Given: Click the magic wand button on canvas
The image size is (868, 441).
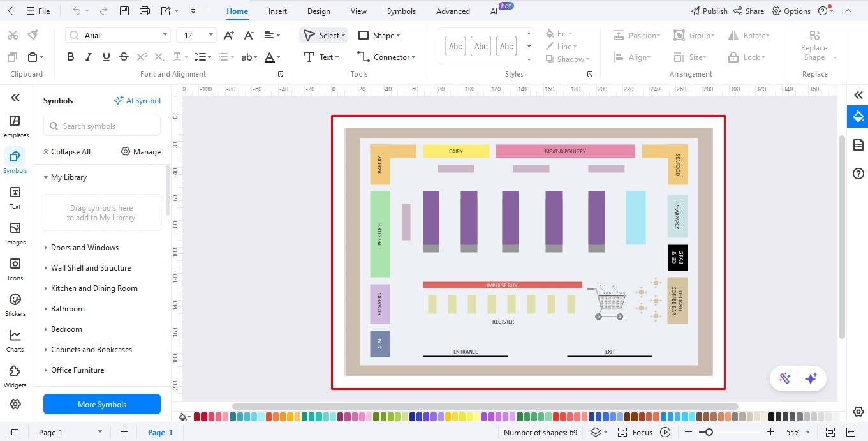Looking at the screenshot, I should [x=785, y=378].
